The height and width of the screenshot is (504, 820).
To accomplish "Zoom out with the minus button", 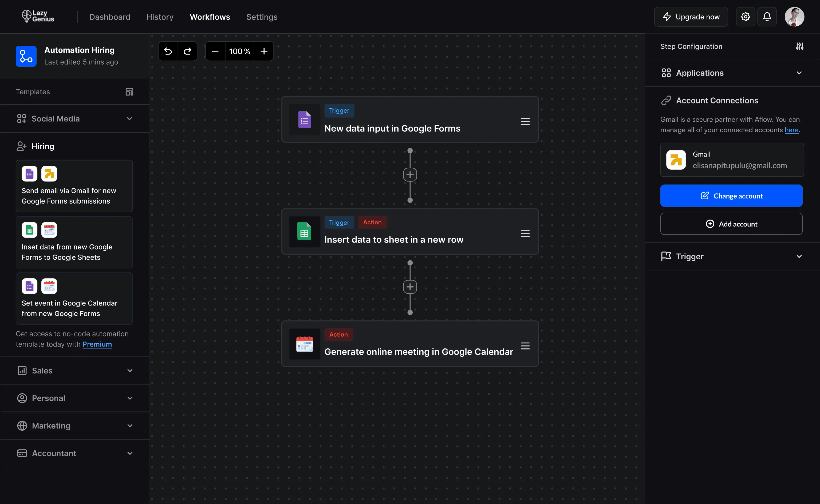I will [215, 51].
